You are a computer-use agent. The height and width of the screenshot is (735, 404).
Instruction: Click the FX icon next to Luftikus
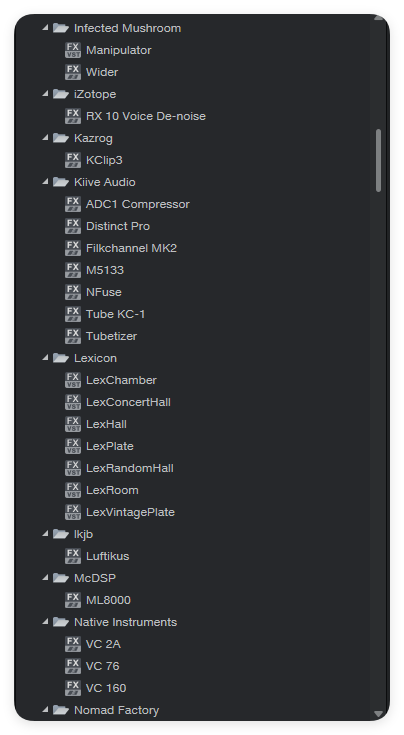73,556
